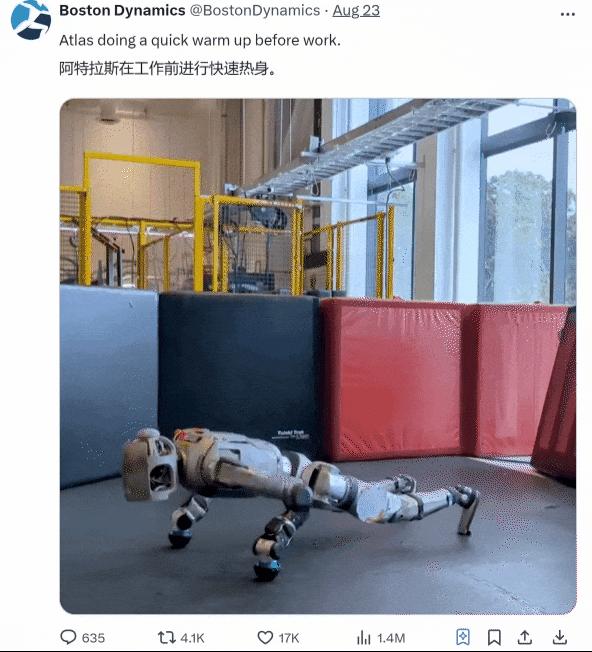Click the 17K likes count
The height and width of the screenshot is (652, 592).
[289, 638]
